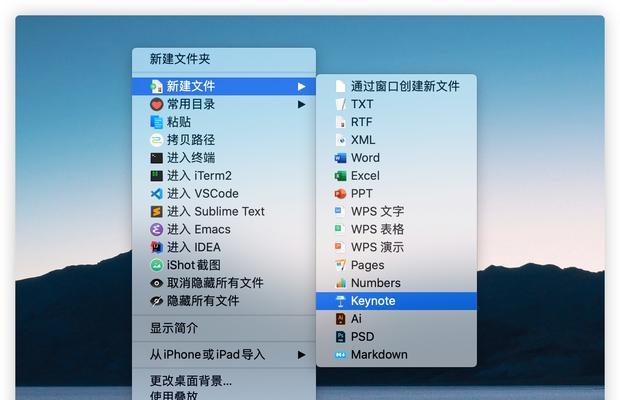
Task: Click the XML file icon
Action: pyautogui.click(x=340, y=140)
